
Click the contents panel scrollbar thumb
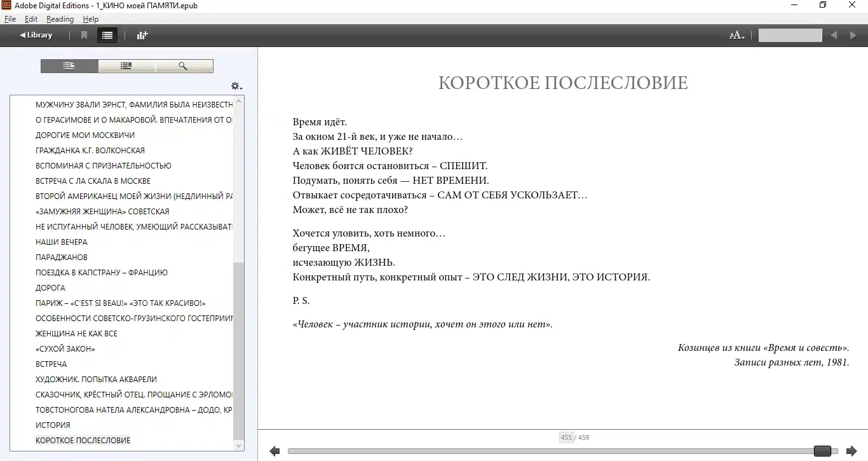point(239,350)
